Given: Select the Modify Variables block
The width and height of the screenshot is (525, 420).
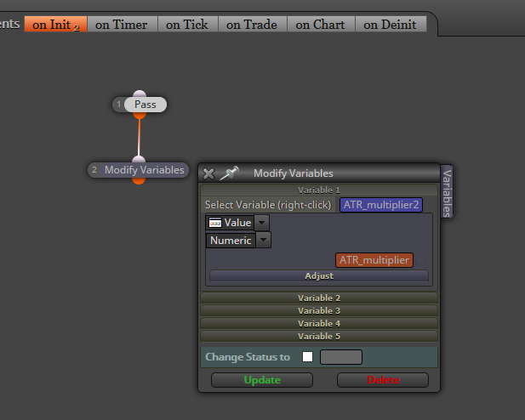Looking at the screenshot, I should [145, 170].
